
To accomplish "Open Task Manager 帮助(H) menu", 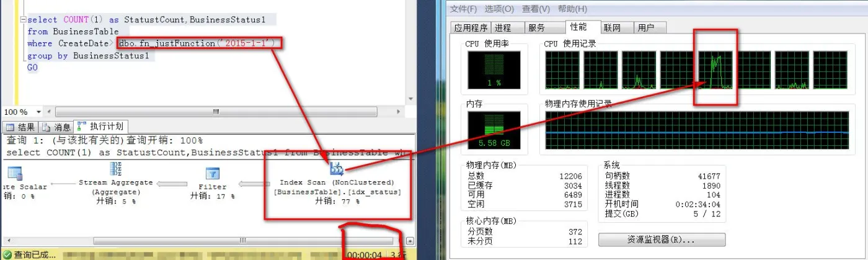I will click(572, 9).
